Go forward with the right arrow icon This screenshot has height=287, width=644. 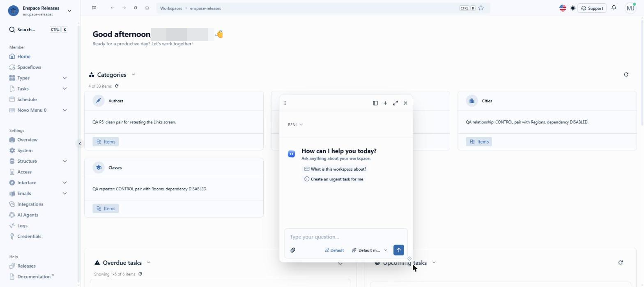124,8
